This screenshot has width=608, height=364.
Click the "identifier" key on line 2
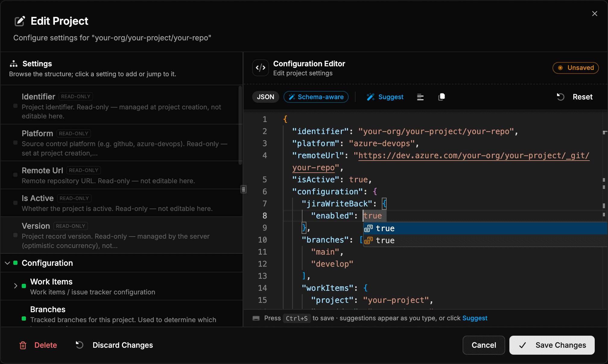coord(320,131)
